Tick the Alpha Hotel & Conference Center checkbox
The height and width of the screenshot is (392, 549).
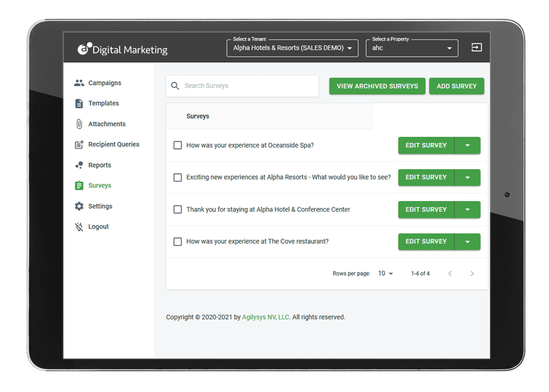pyautogui.click(x=177, y=209)
